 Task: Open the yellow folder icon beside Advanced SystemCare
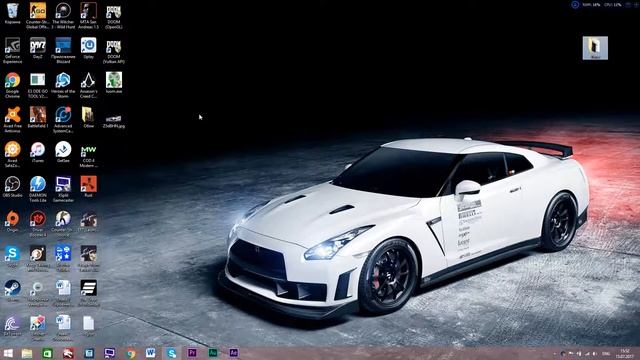[x=89, y=118]
